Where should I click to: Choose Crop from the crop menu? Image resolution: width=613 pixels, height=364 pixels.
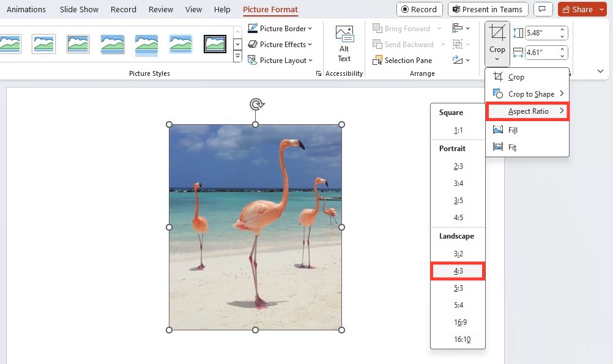tap(527, 77)
